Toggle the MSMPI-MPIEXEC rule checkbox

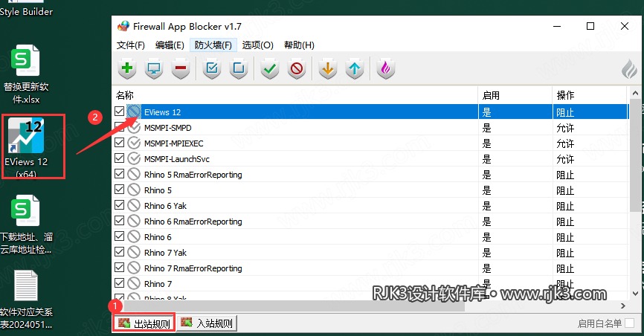point(120,143)
